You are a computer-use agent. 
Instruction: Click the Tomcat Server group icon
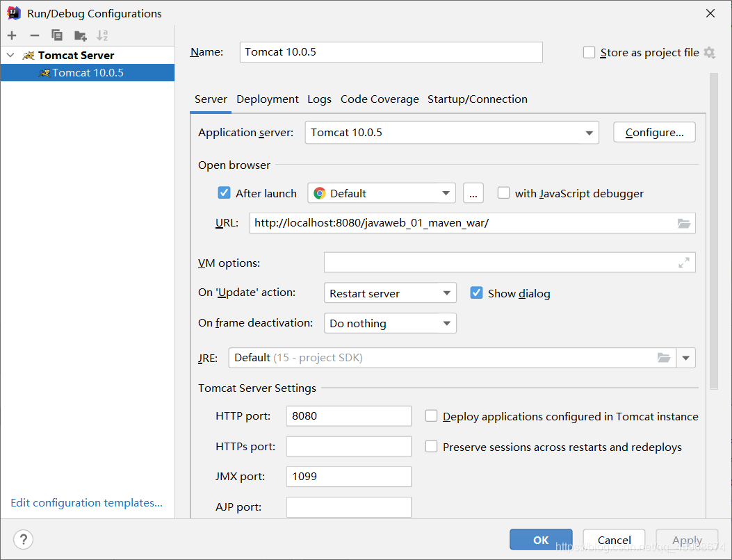(x=29, y=56)
